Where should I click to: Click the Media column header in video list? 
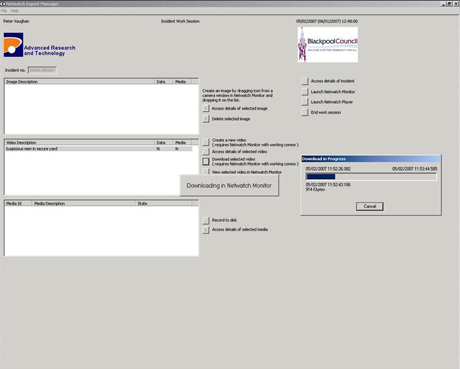[x=183, y=143]
